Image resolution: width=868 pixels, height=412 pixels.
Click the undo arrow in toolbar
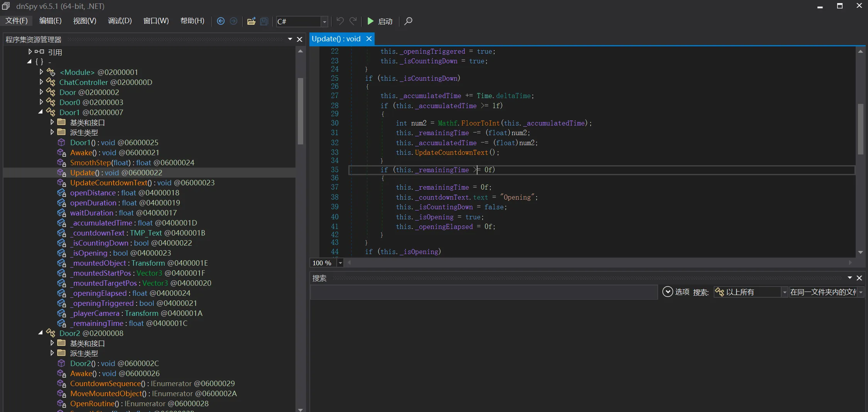(340, 21)
